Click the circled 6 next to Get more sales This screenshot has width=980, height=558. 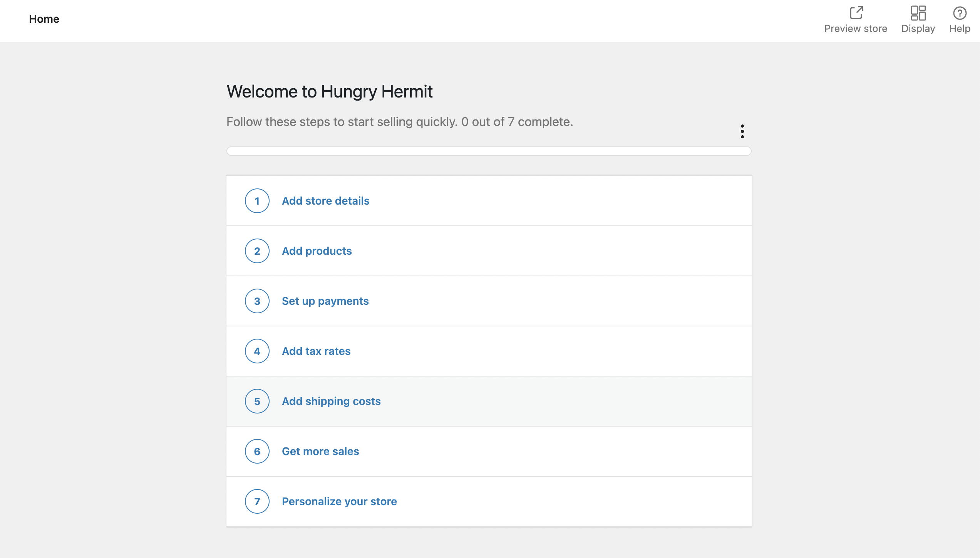click(257, 451)
